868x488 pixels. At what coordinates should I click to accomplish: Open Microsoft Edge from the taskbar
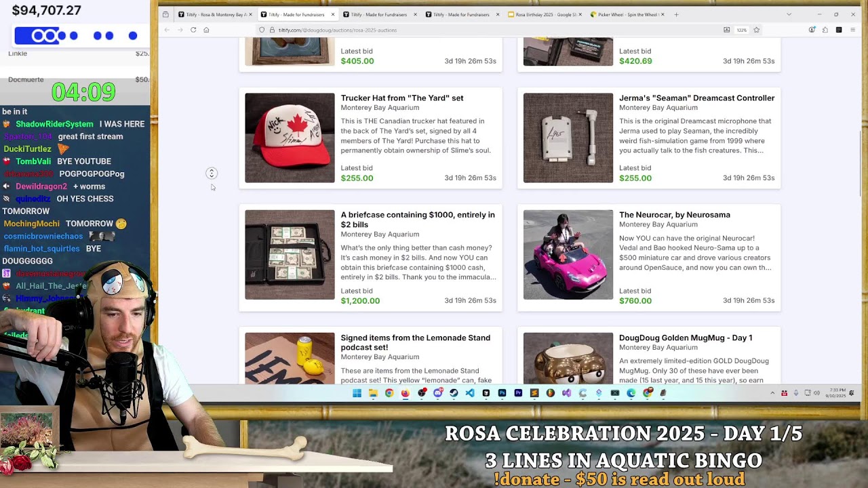click(631, 393)
